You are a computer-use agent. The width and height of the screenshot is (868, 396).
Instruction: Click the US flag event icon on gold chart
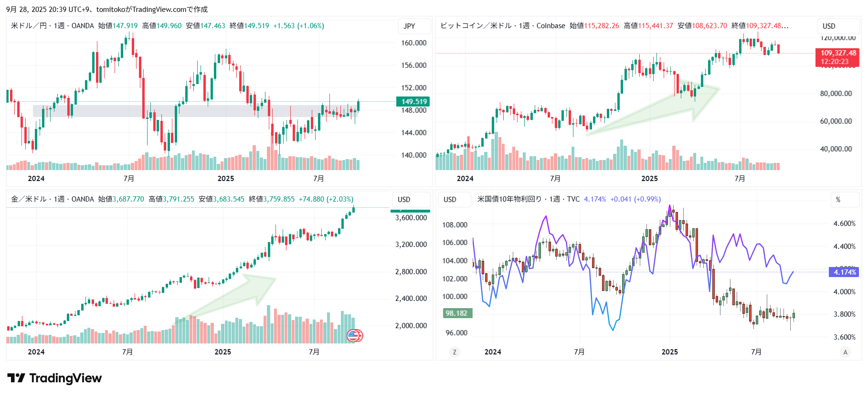354,336
